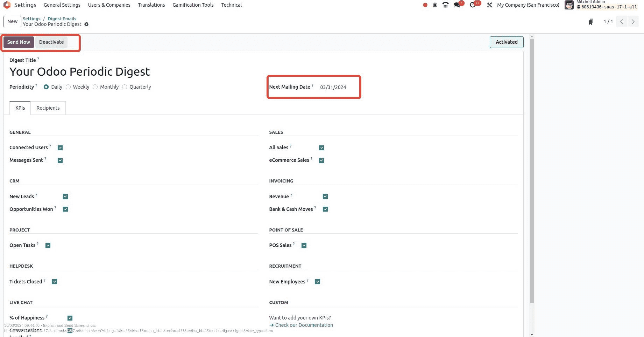Select Monthly periodicity
Viewport: 644px width, 337px height.
click(95, 87)
